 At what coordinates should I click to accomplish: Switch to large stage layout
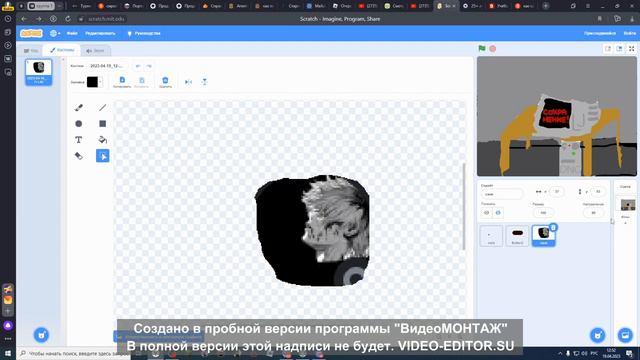tap(620, 49)
